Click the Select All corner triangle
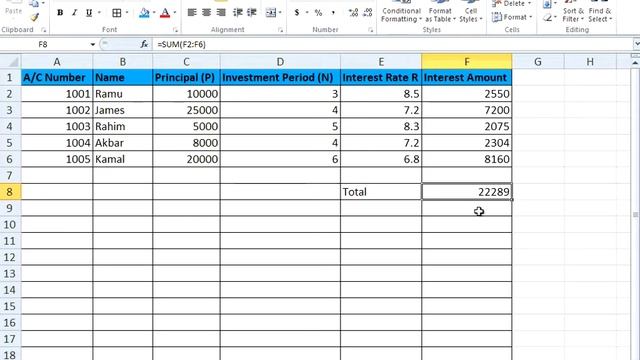The height and width of the screenshot is (360, 640). pyautogui.click(x=11, y=62)
